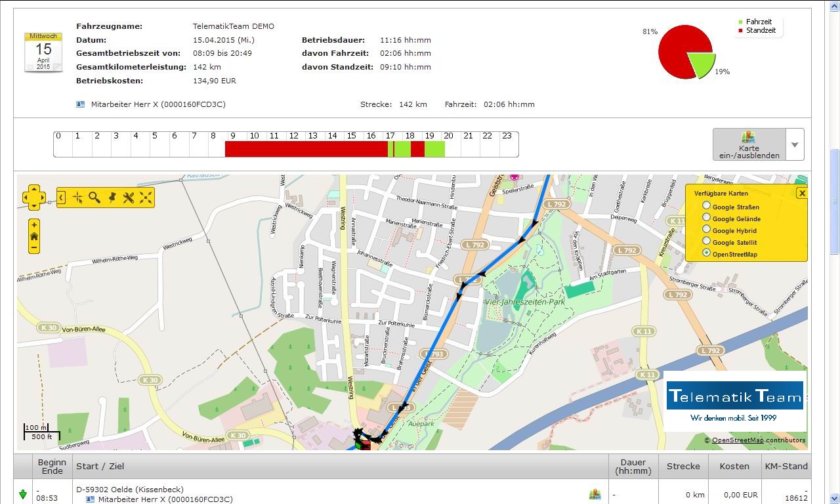This screenshot has height=504, width=840.
Task: Open OpenStreetMap contributors link
Action: [x=738, y=440]
